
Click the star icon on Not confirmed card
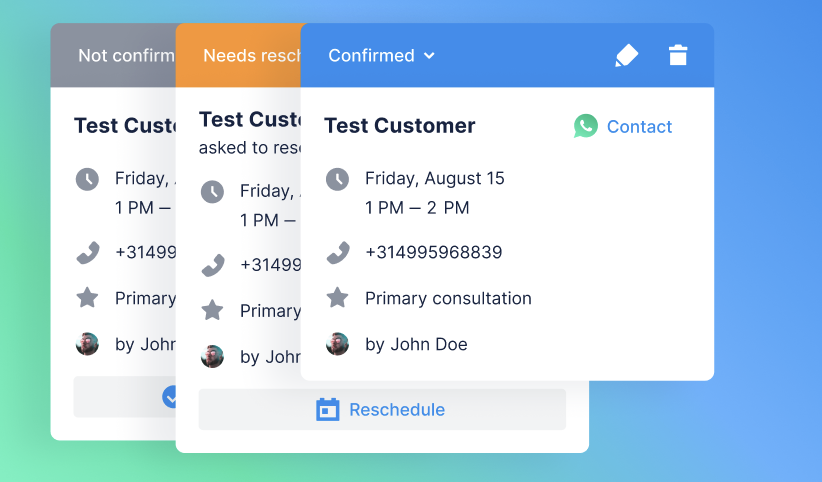point(88,298)
